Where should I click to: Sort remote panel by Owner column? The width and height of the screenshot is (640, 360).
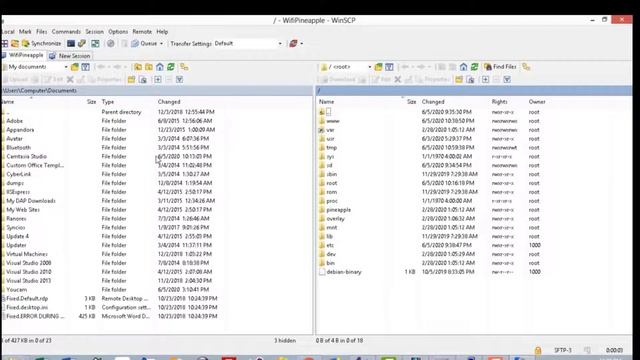[537, 102]
